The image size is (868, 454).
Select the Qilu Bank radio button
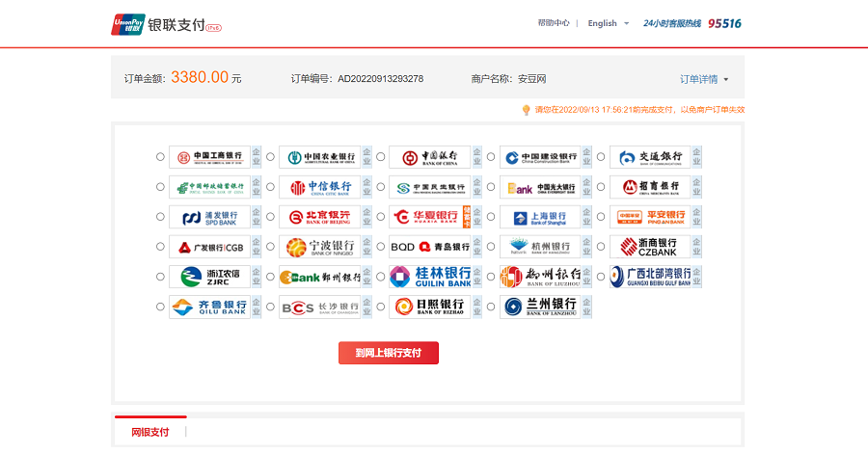coord(160,307)
